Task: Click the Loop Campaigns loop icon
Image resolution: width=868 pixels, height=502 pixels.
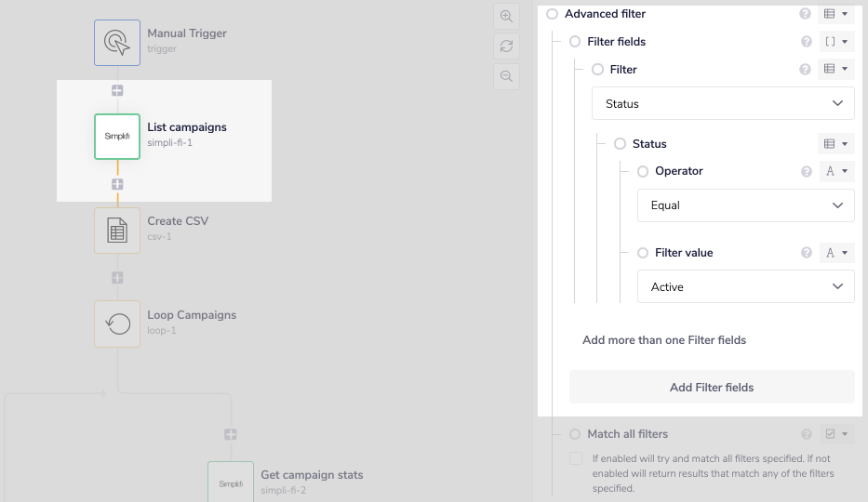Action: 117,324
